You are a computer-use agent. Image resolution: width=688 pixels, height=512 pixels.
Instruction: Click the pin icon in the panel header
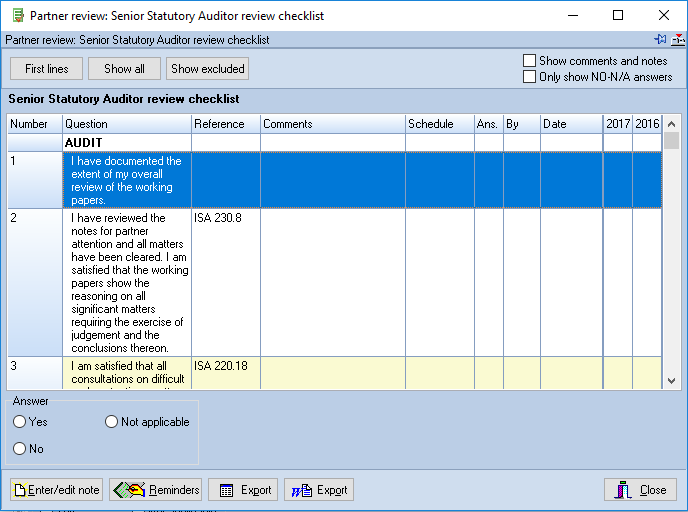pos(660,39)
